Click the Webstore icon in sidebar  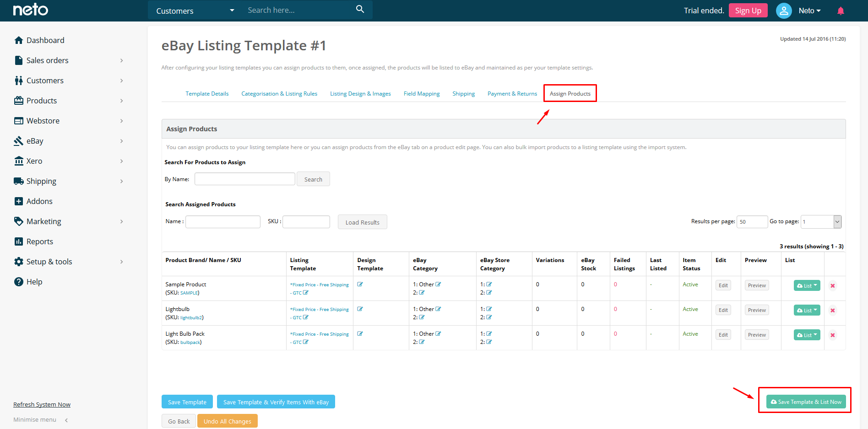click(x=19, y=121)
